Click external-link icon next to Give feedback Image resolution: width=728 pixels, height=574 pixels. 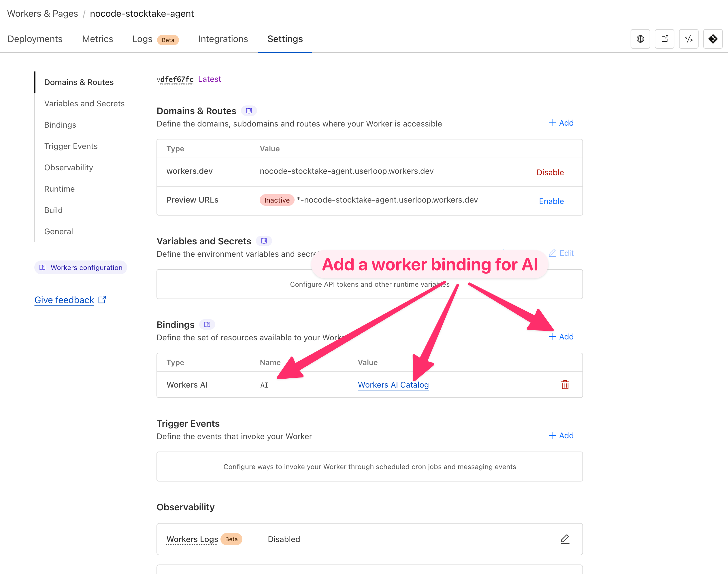click(102, 299)
